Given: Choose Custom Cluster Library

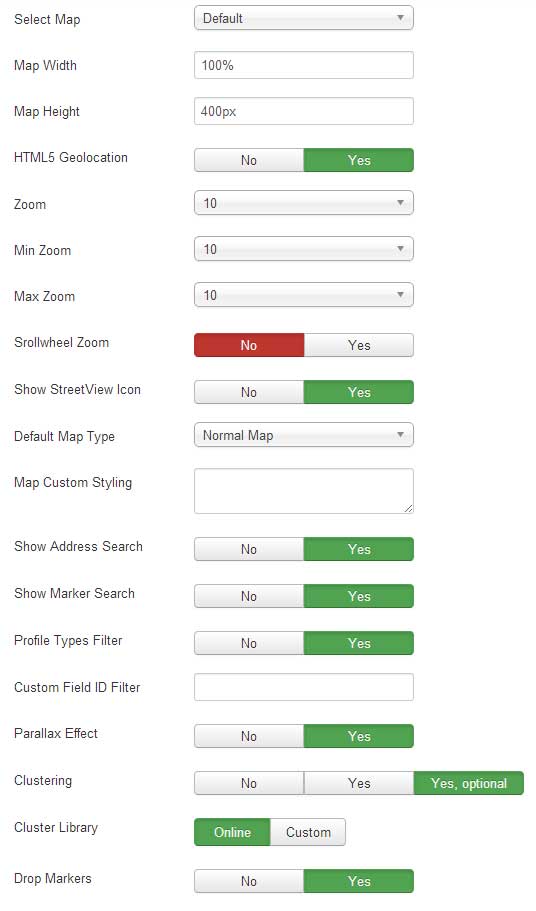Looking at the screenshot, I should click(x=308, y=832).
